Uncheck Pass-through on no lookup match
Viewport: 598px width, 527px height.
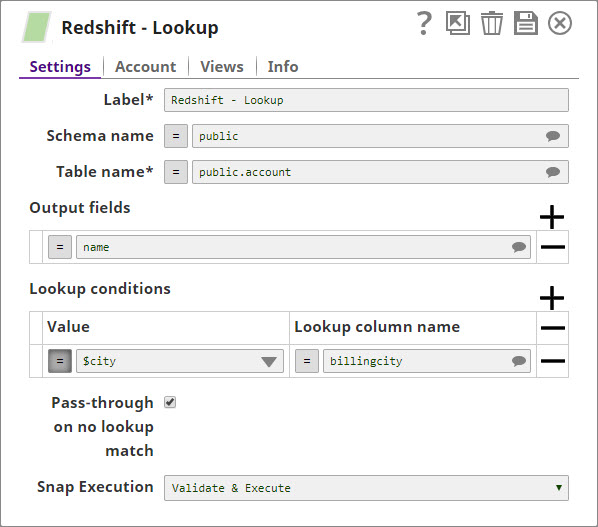(x=170, y=402)
